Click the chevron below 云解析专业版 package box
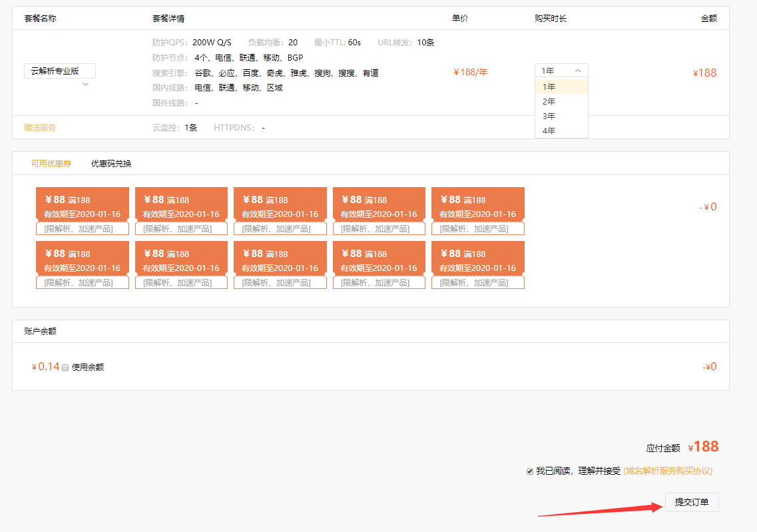This screenshot has height=532, width=757. (x=85, y=85)
